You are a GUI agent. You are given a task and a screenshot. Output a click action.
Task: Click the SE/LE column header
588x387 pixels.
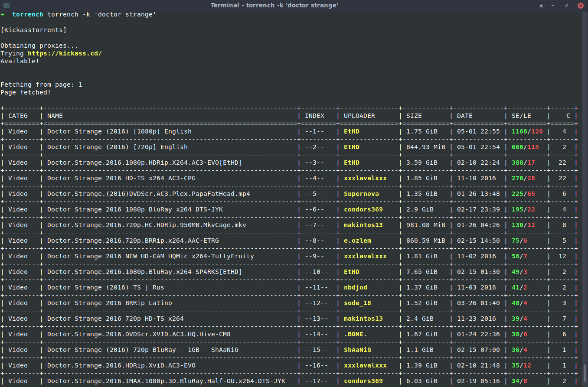[521, 116]
